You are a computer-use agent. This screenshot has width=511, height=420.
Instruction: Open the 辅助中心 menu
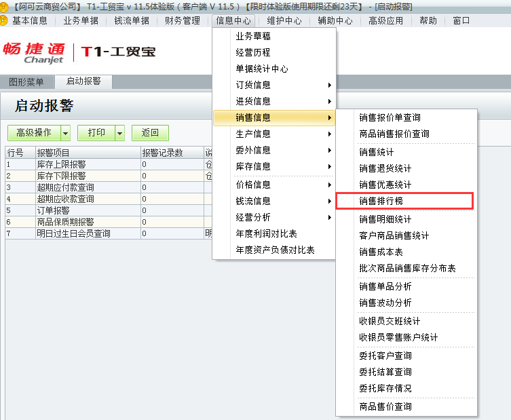335,21
